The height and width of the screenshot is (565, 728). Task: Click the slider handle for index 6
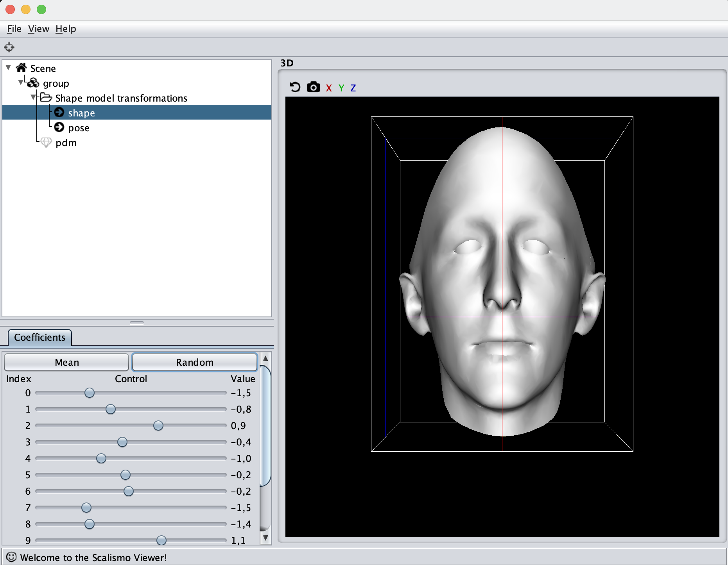[x=129, y=491]
